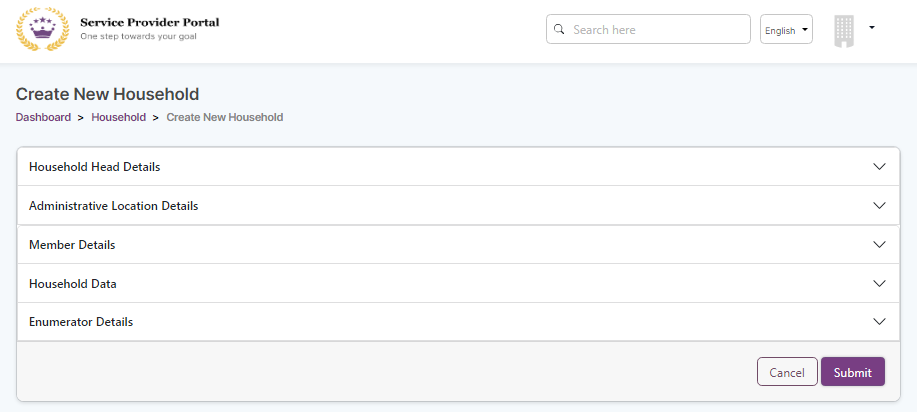Open the Household Data accordion title

(73, 284)
